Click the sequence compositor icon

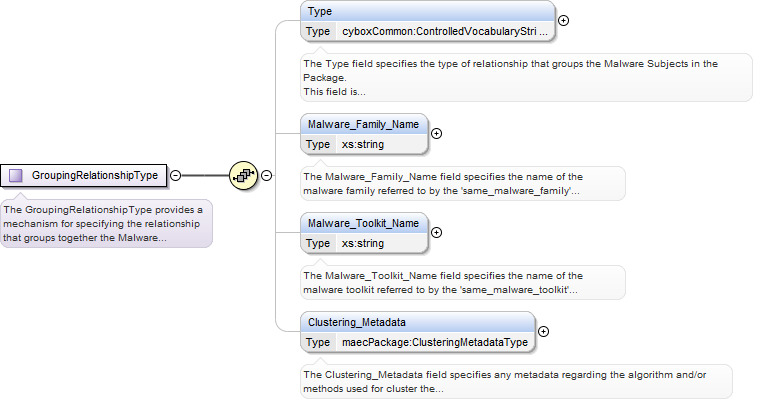coord(243,176)
